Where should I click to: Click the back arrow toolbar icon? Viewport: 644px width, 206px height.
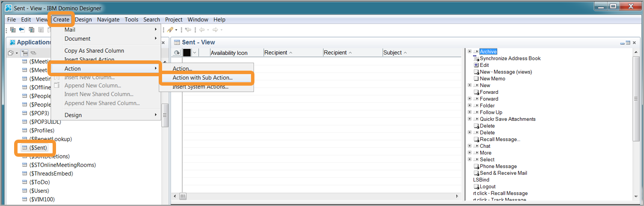tap(201, 30)
